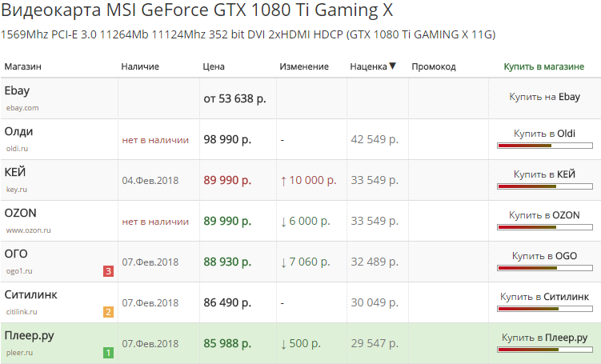The width and height of the screenshot is (601, 364).
Task: Click the change ↑ 10 000 р.
Action: 309,181
